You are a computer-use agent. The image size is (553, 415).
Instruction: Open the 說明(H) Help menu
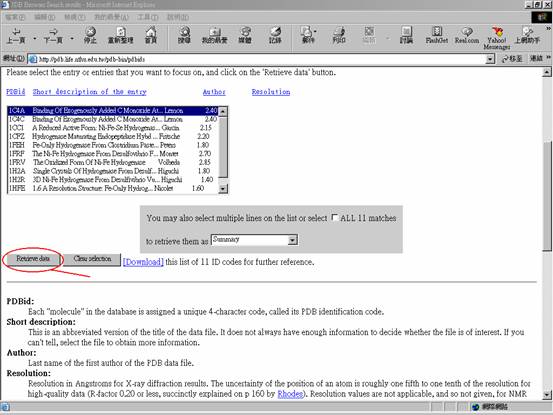178,17
